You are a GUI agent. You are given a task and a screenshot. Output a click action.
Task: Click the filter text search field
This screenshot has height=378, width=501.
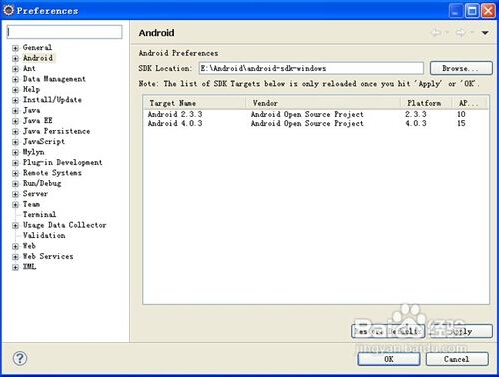coord(64,32)
